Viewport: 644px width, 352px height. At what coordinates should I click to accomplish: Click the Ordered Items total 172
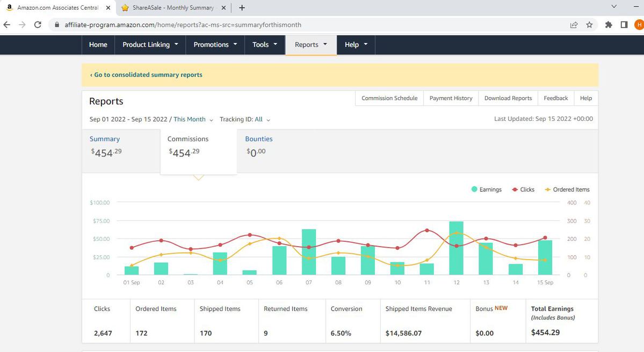[141, 333]
